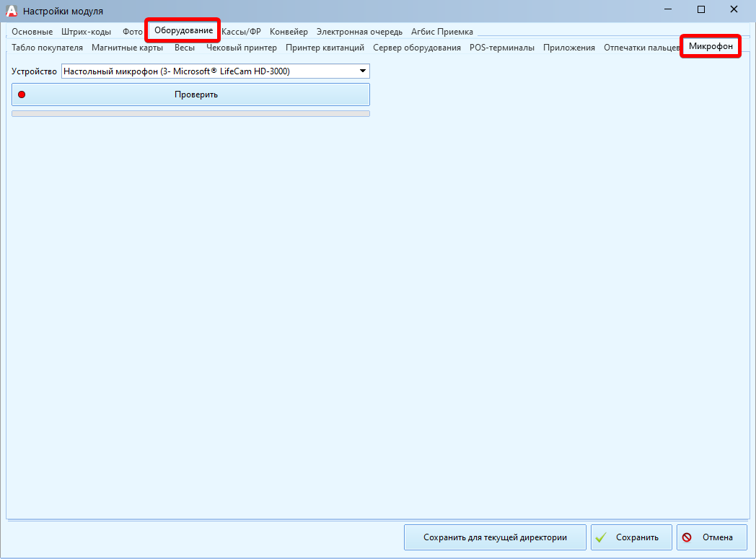Maximize the Настройки модуля window
This screenshot has height=559, width=756.
pyautogui.click(x=700, y=10)
